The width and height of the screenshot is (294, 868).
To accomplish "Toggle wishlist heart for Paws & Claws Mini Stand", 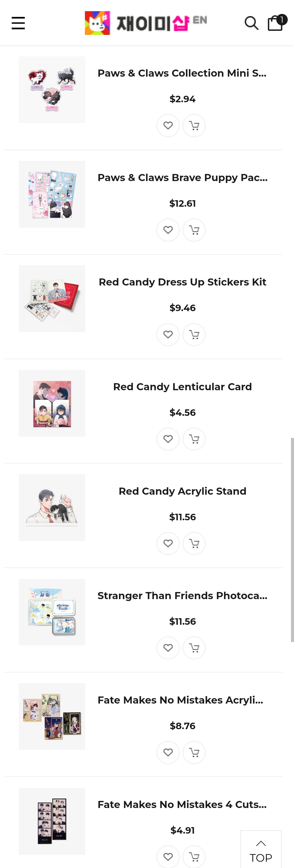I will click(x=168, y=126).
